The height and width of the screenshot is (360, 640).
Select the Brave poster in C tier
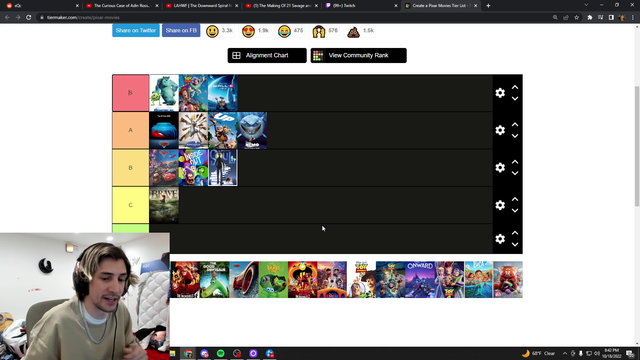tap(164, 205)
